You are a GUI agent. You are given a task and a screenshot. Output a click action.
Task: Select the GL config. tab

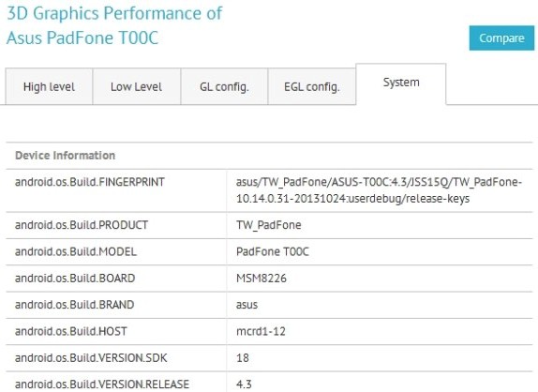coord(224,86)
